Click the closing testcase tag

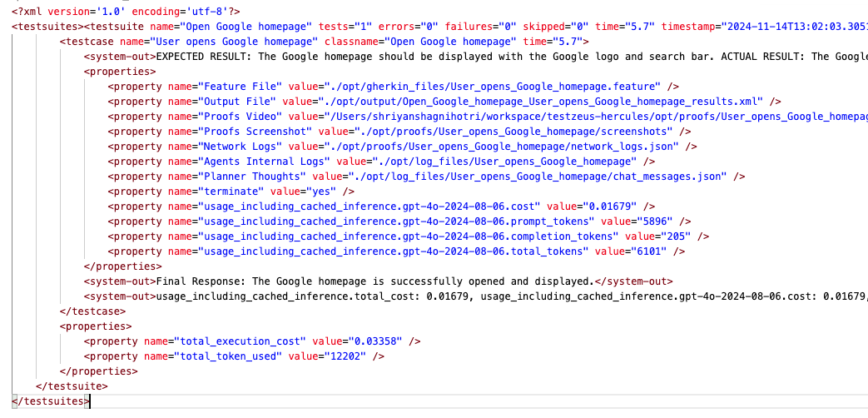92,311
